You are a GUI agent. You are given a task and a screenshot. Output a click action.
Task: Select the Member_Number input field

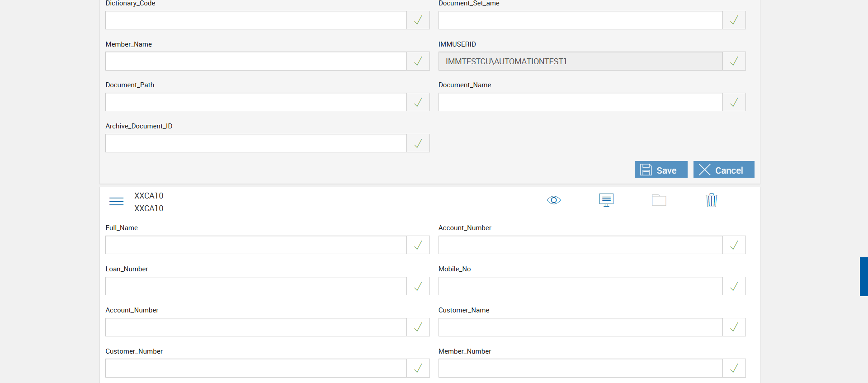pos(580,368)
